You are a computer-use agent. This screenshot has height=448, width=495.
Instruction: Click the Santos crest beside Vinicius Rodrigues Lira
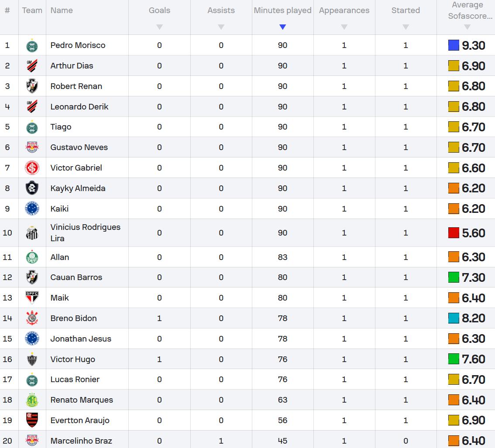pos(32,233)
